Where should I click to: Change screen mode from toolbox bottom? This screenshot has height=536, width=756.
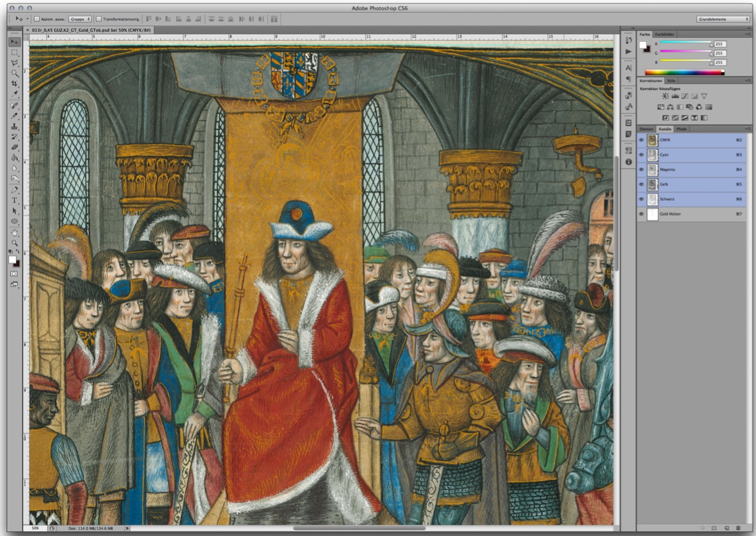click(x=15, y=284)
